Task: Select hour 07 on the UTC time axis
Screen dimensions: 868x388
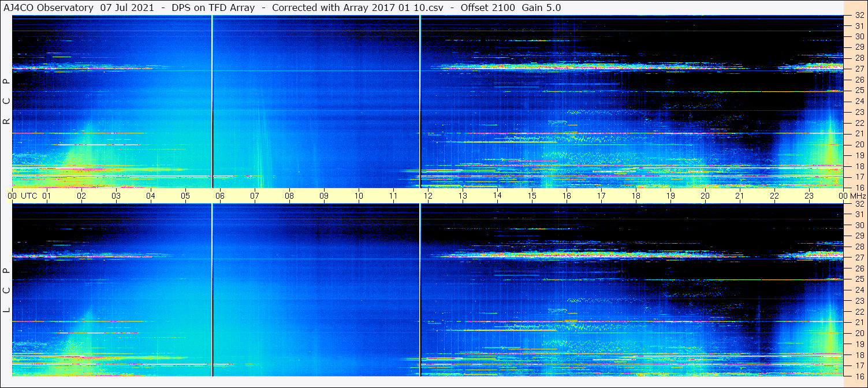Action: coord(255,196)
